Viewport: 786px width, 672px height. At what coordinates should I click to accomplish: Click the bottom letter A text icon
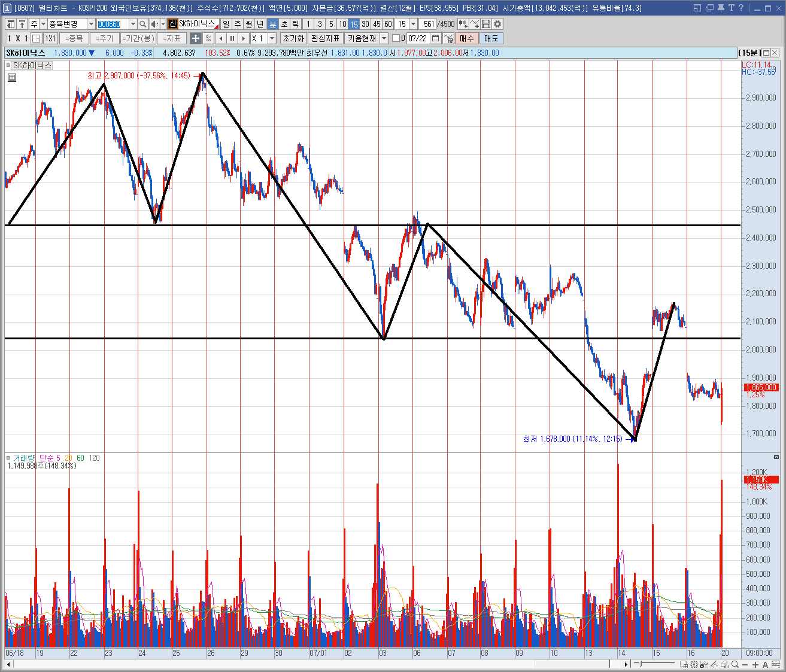[x=765, y=665]
